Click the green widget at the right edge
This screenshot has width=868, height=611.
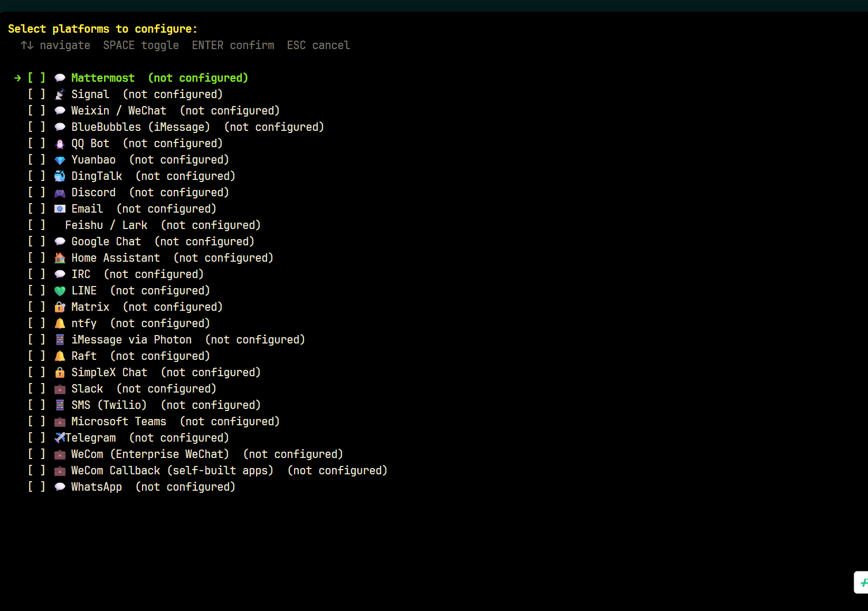[x=862, y=583]
